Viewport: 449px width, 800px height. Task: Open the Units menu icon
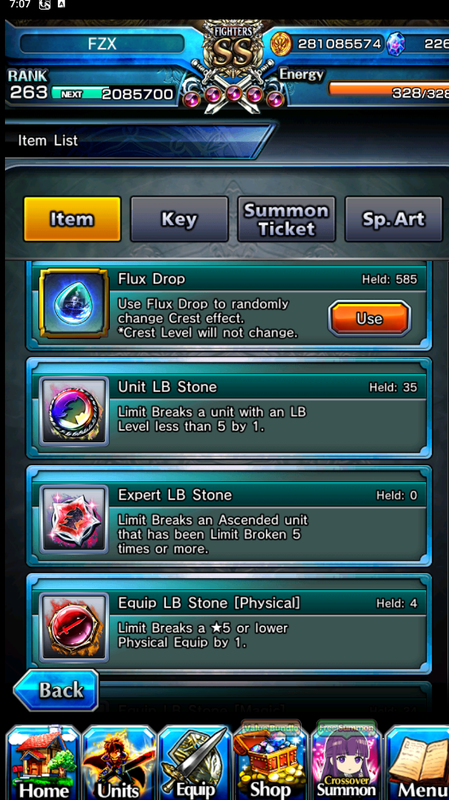coord(119,763)
